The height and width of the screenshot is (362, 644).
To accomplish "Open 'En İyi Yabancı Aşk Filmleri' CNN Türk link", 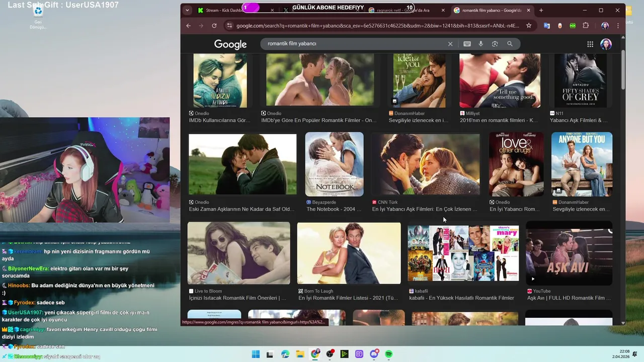I will click(425, 209).
